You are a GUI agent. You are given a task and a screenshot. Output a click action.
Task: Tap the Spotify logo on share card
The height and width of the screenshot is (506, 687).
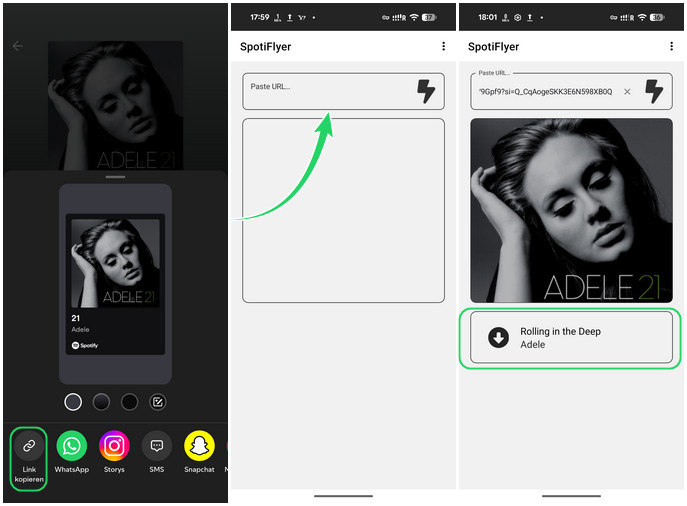point(85,345)
